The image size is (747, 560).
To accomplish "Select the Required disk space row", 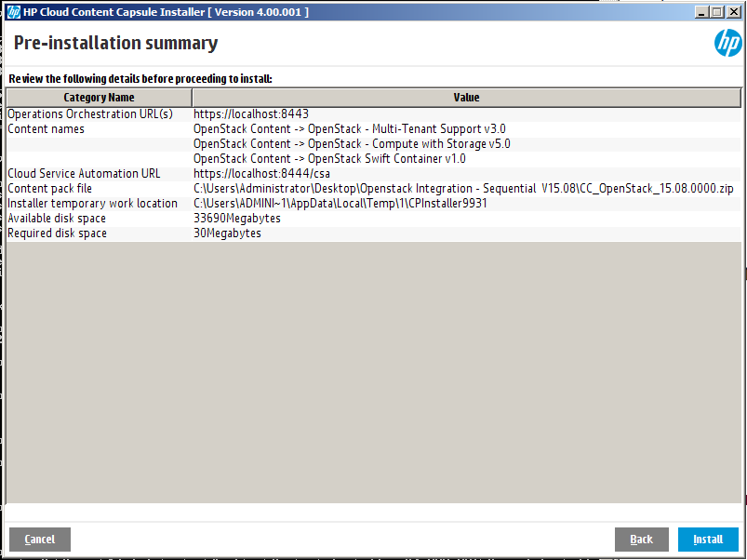I will click(x=57, y=233).
